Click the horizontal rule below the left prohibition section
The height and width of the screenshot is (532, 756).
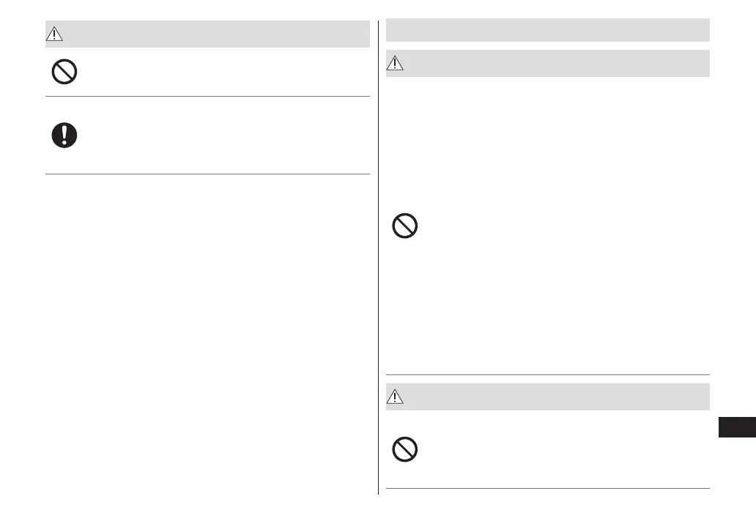pos(207,96)
